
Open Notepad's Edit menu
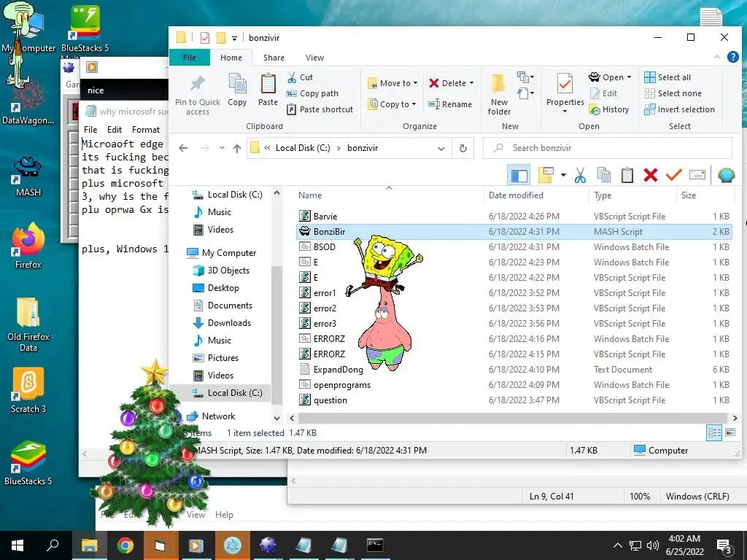point(115,130)
